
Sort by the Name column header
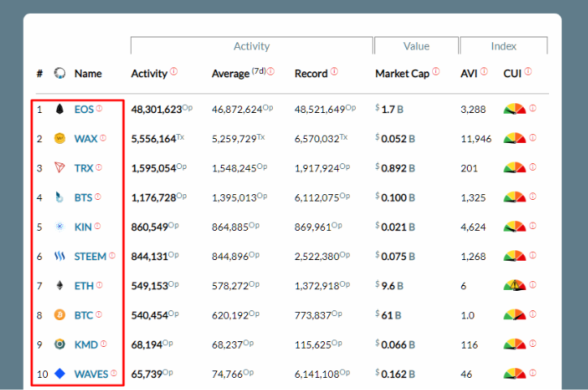[88, 73]
